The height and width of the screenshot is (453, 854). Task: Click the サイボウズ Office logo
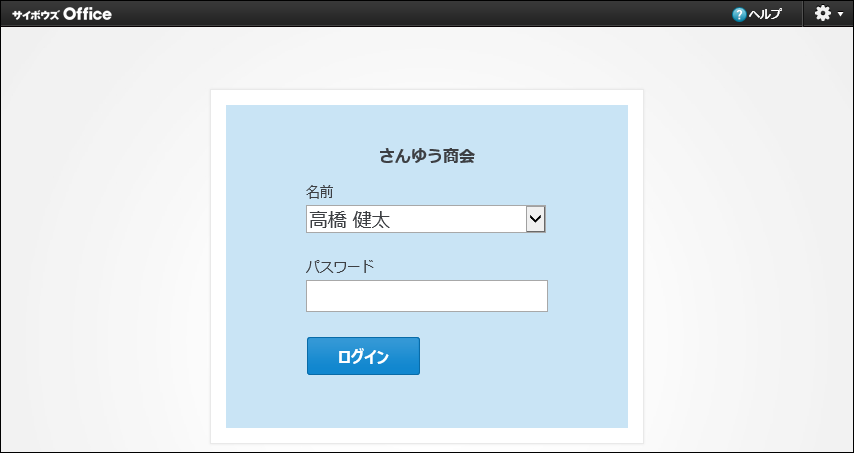click(x=62, y=14)
